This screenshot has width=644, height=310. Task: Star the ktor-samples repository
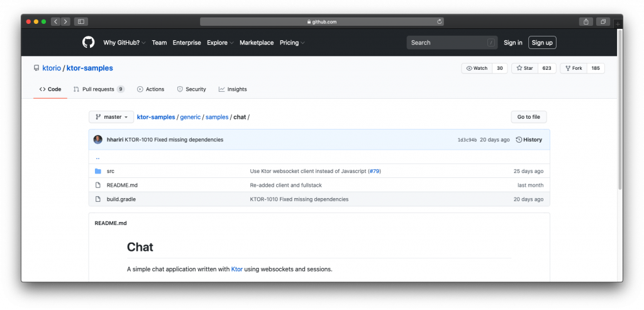[525, 68]
